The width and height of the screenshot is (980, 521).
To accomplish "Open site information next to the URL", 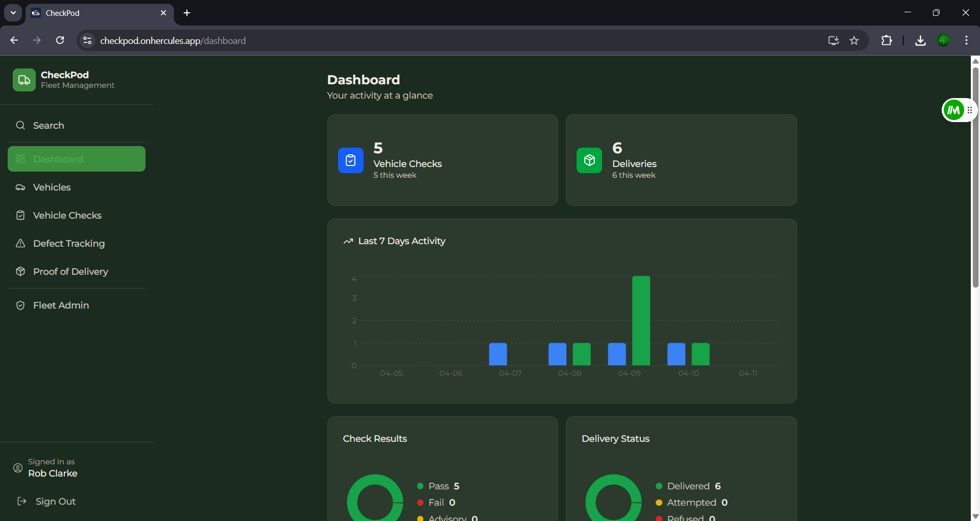I will tap(87, 40).
